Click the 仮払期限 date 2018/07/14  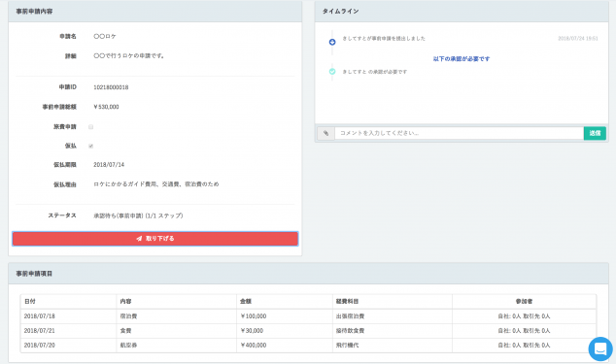[109, 164]
